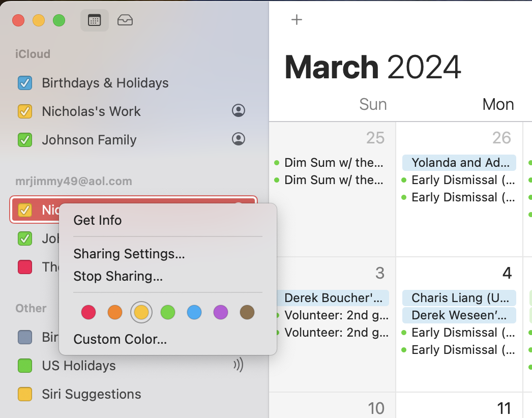Choose Get Info from context menu
This screenshot has height=418, width=532.
tap(98, 220)
